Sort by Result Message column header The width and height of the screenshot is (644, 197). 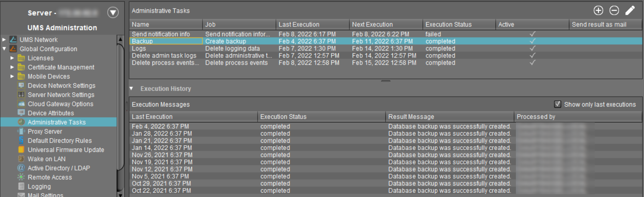tap(411, 117)
